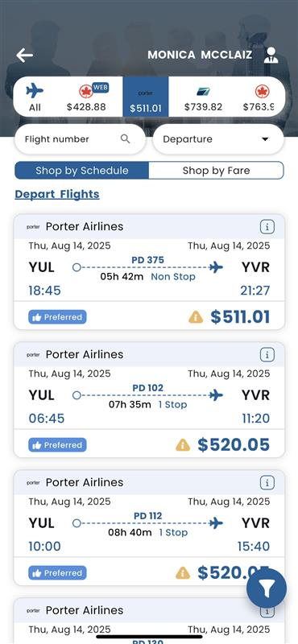Open the floating filter funnel button
This screenshot has height=644, width=298.
pyautogui.click(x=267, y=588)
